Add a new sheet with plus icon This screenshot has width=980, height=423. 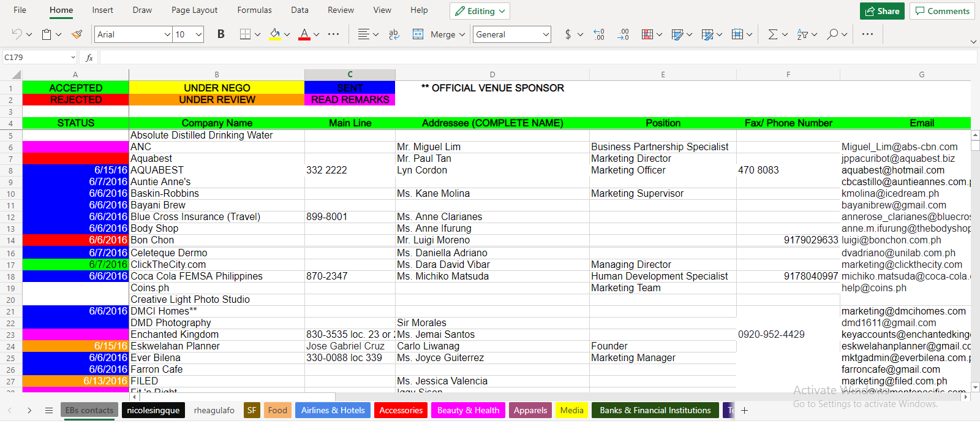pyautogui.click(x=744, y=411)
